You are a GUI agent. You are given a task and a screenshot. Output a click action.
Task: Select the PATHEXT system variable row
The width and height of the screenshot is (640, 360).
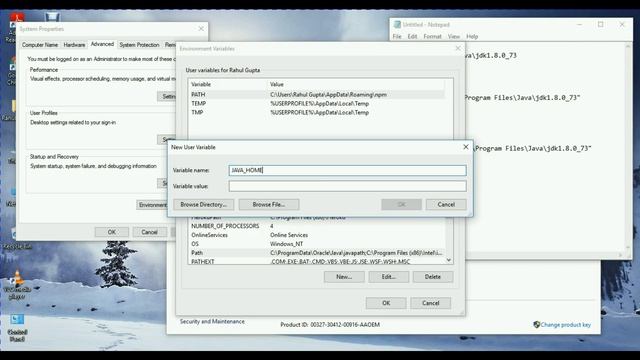click(317, 261)
